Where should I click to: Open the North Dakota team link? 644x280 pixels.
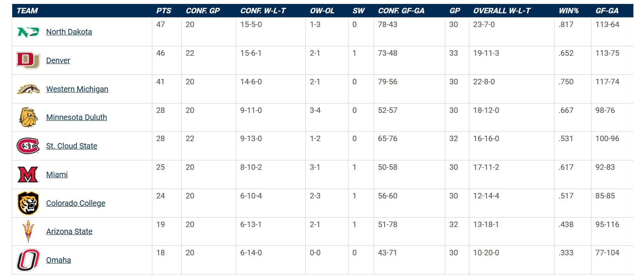(69, 32)
